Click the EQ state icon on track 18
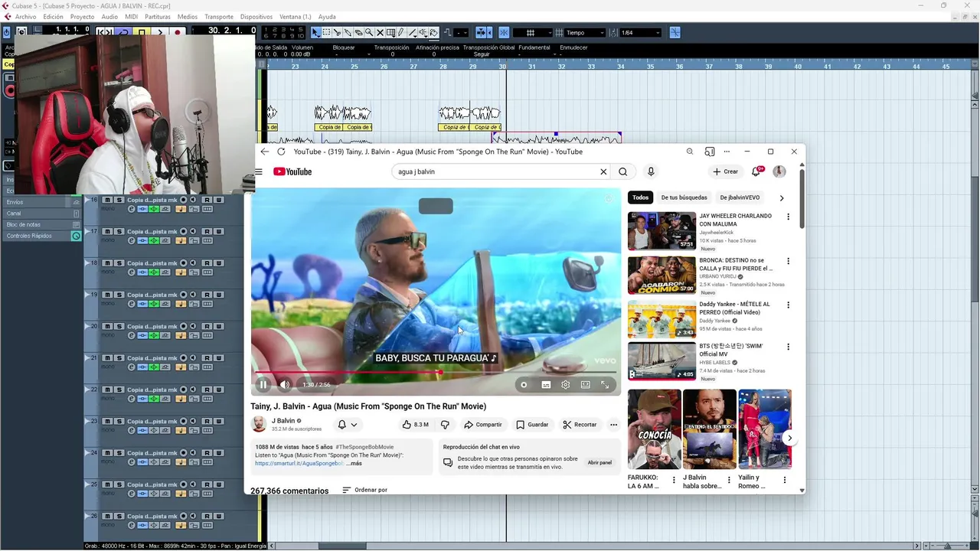 [x=165, y=272]
